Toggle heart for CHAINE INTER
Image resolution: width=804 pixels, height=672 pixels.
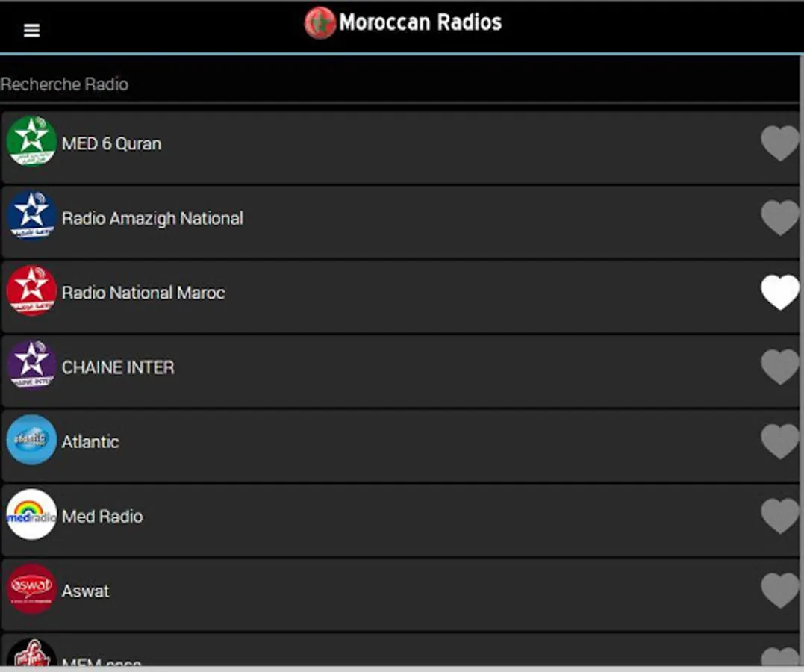pyautogui.click(x=780, y=367)
